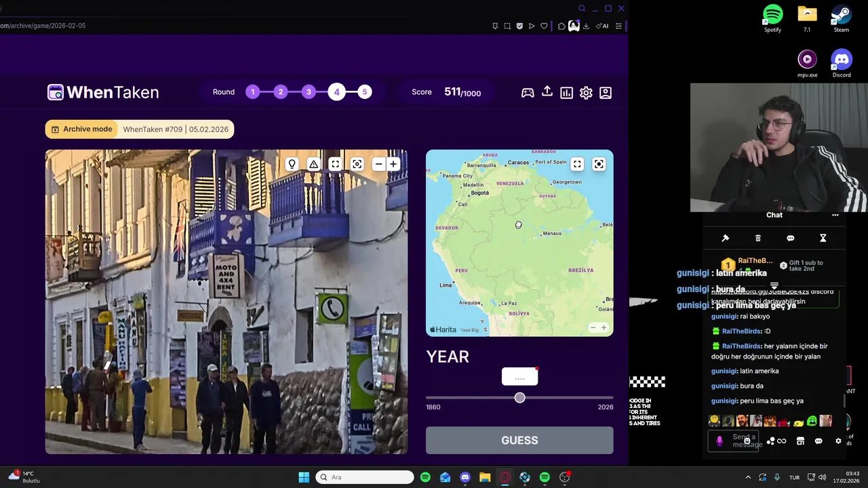Image resolution: width=868 pixels, height=488 pixels.
Task: Click Bogotá label on the map
Action: [x=479, y=193]
